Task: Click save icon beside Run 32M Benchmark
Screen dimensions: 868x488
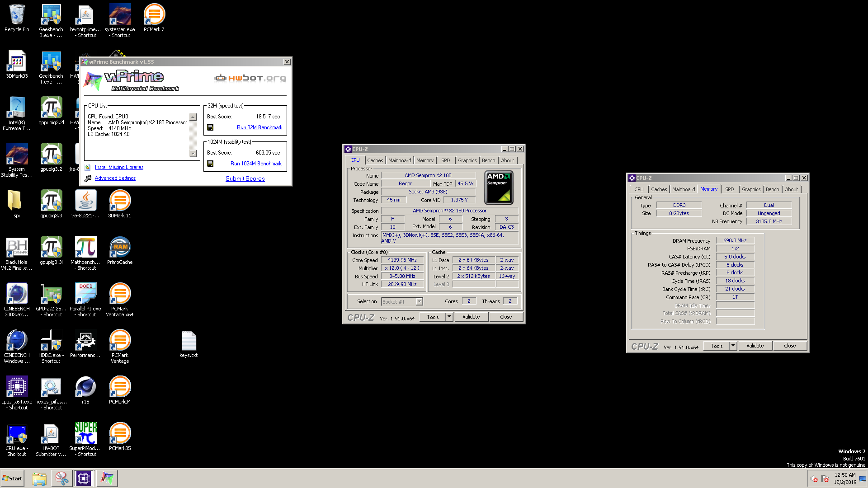Action: 210,128
